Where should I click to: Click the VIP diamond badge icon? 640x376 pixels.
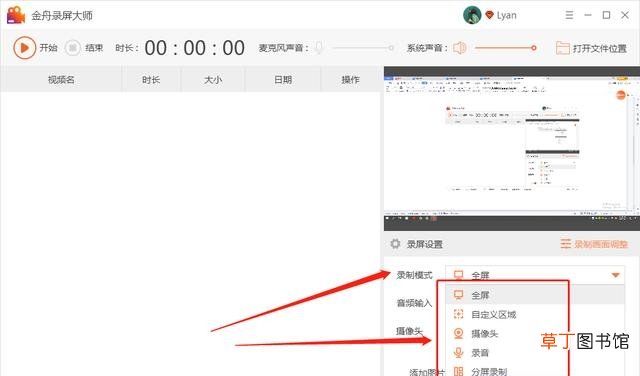point(489,15)
